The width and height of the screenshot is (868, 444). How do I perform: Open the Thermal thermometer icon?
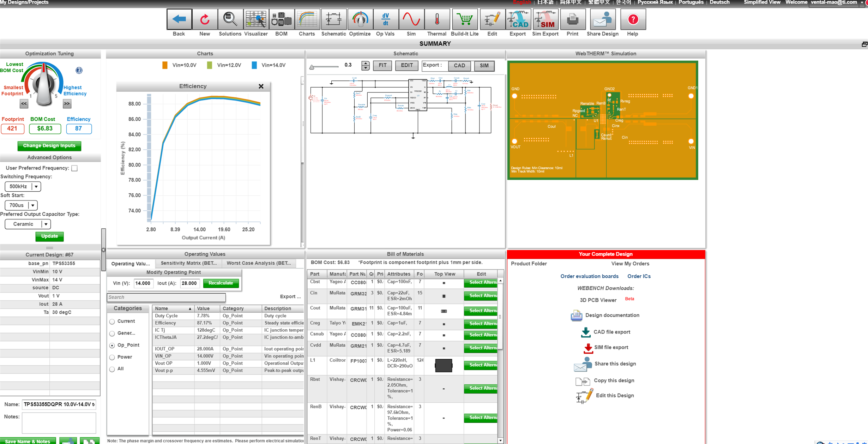tap(437, 19)
